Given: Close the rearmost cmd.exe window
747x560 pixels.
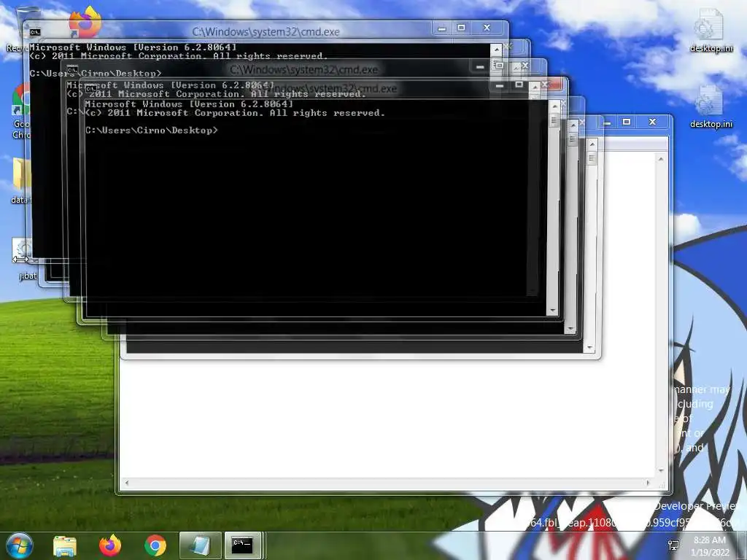Looking at the screenshot, I should coord(487,28).
